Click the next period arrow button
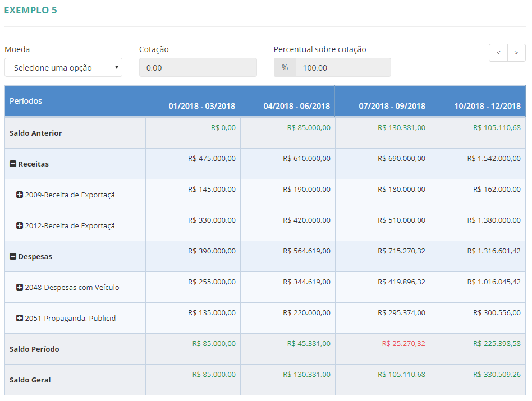 click(516, 53)
